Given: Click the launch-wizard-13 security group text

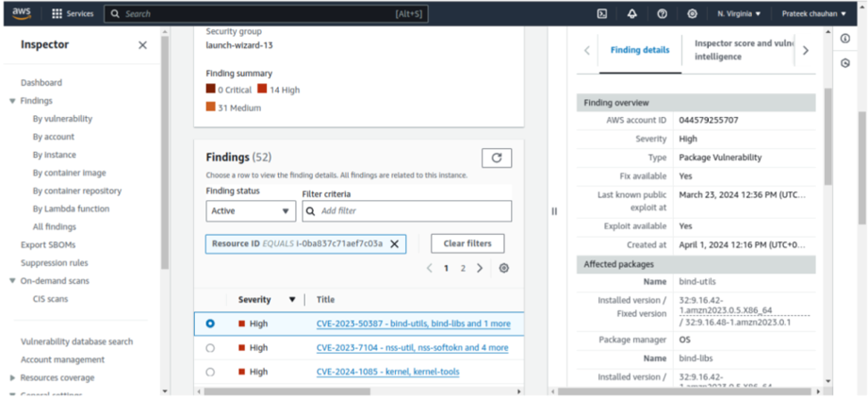Looking at the screenshot, I should [x=239, y=45].
